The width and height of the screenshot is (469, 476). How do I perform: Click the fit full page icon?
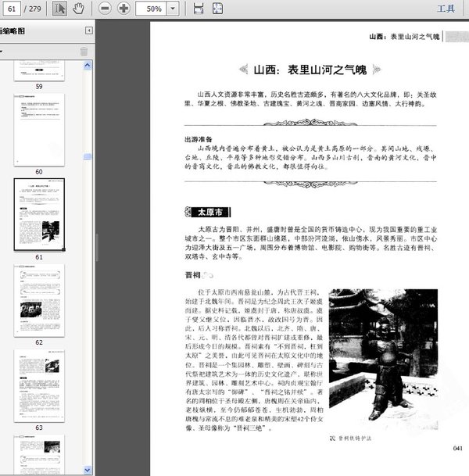point(217,9)
